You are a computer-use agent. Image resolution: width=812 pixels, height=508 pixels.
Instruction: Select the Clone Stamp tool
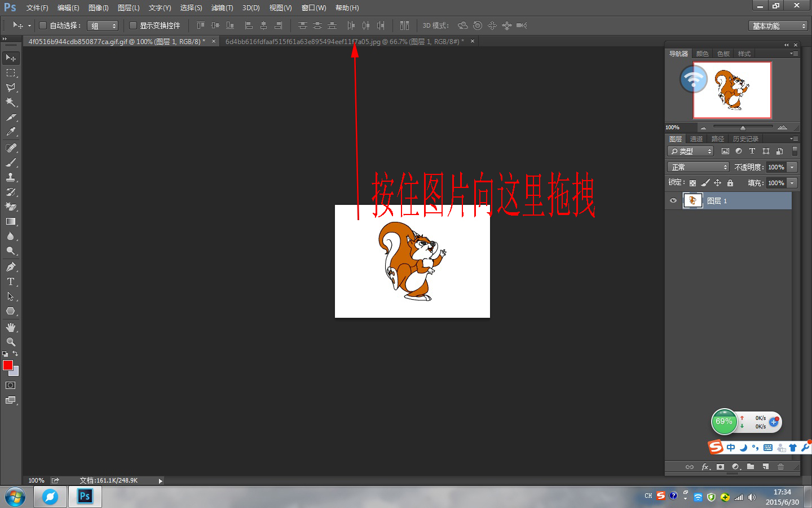click(x=11, y=177)
